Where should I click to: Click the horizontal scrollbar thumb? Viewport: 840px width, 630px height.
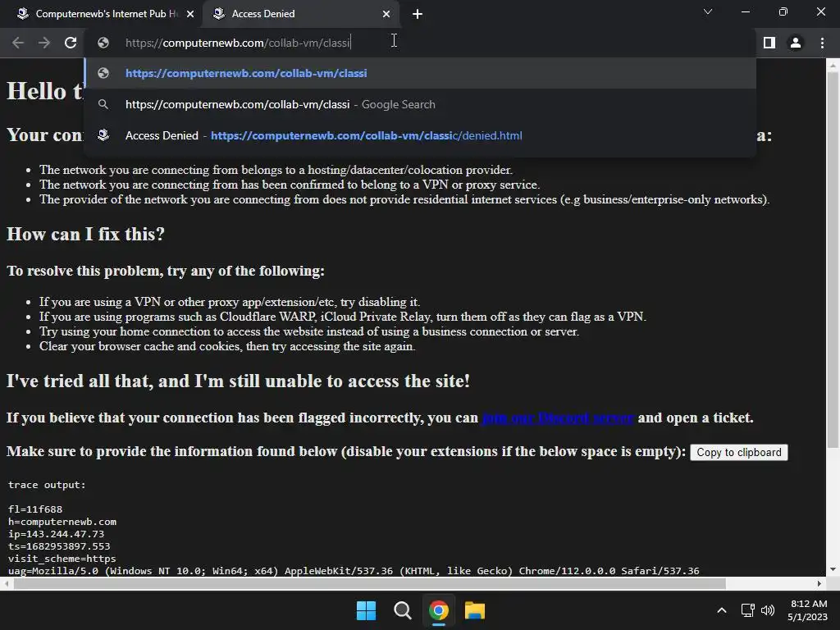point(370,583)
